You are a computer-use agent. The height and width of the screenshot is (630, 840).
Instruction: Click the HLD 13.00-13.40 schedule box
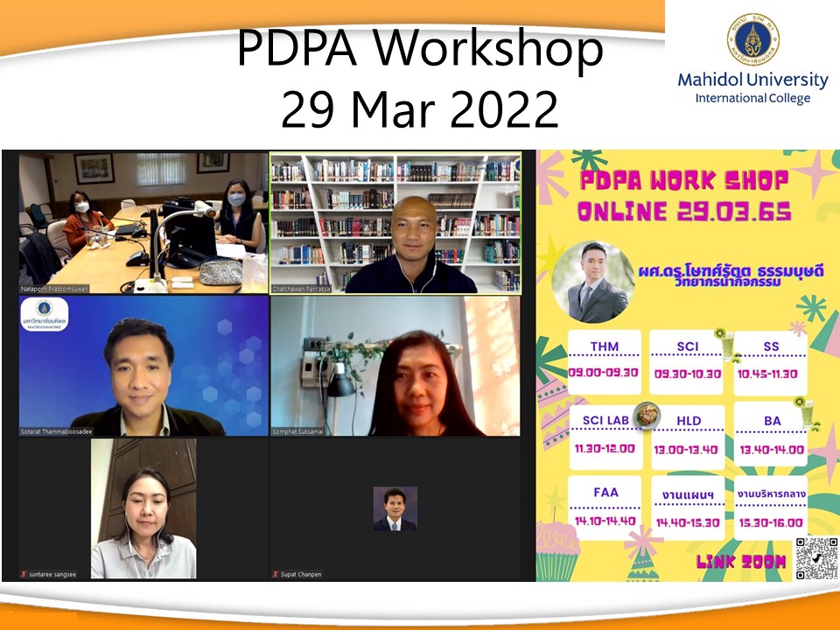click(x=689, y=435)
